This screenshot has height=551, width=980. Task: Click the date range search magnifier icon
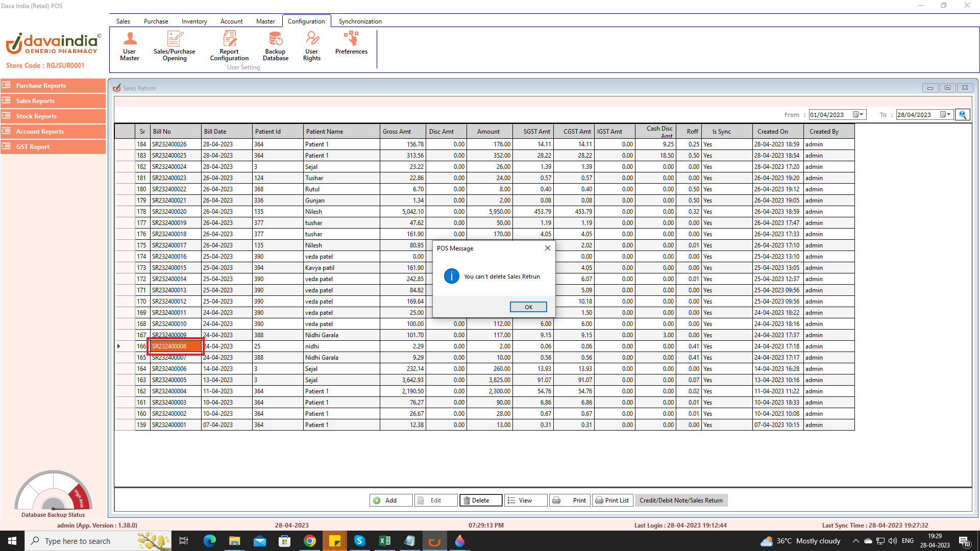click(963, 115)
